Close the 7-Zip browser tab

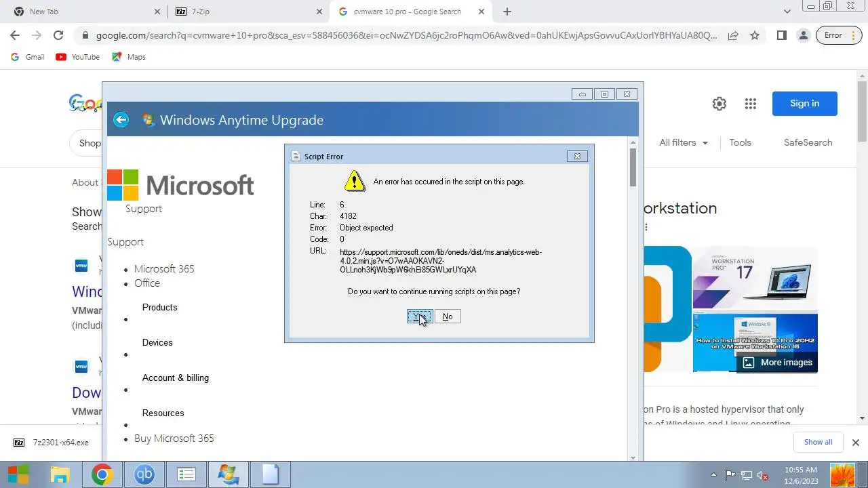(319, 12)
